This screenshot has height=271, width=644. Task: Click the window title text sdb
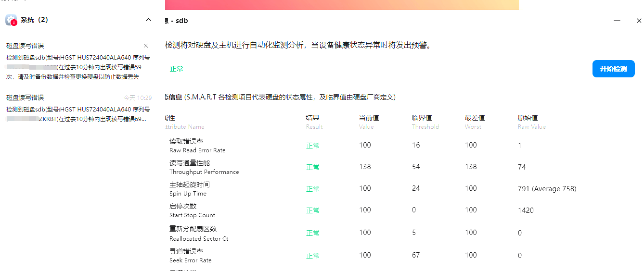coord(181,21)
